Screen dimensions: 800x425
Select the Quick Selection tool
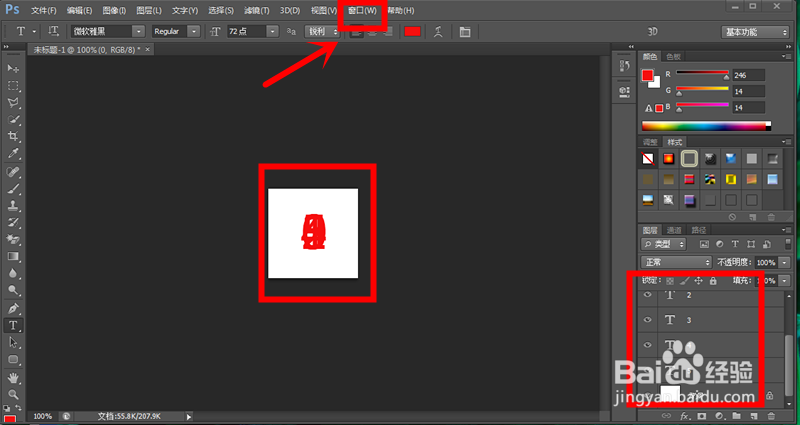(13, 120)
